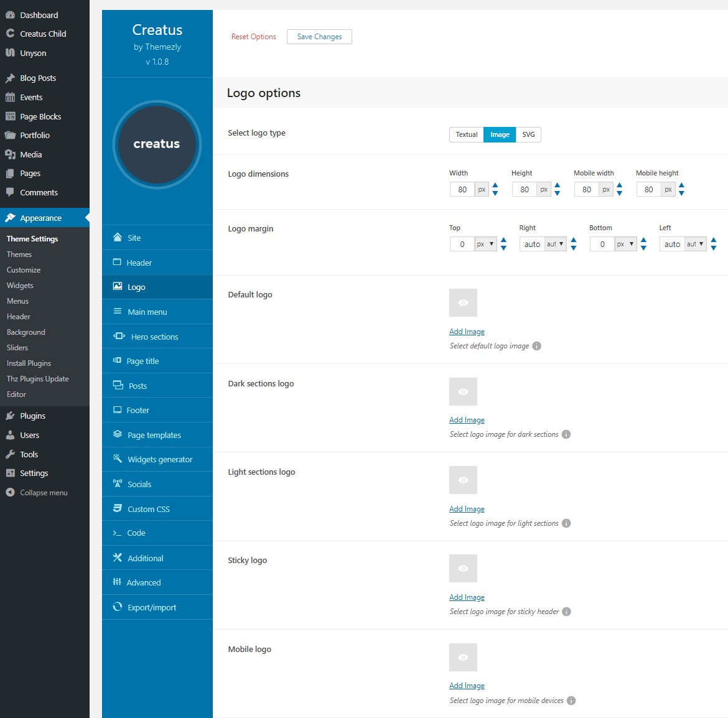Click the Widgets generator wand icon

pos(117,459)
